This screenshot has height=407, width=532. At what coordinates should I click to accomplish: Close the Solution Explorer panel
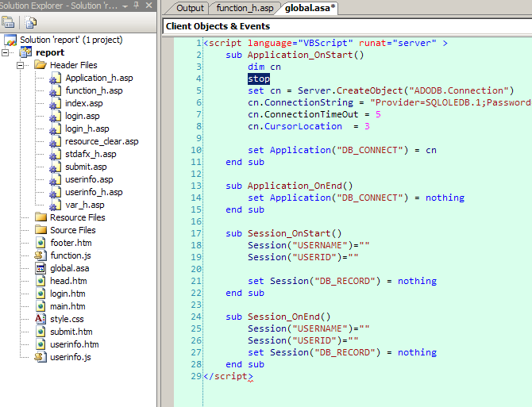coord(148,5)
